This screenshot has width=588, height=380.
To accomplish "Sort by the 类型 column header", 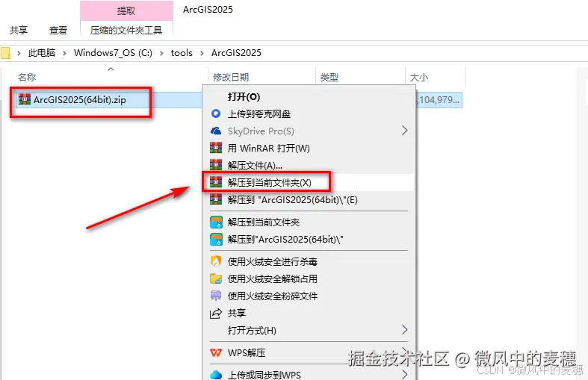I will [329, 77].
